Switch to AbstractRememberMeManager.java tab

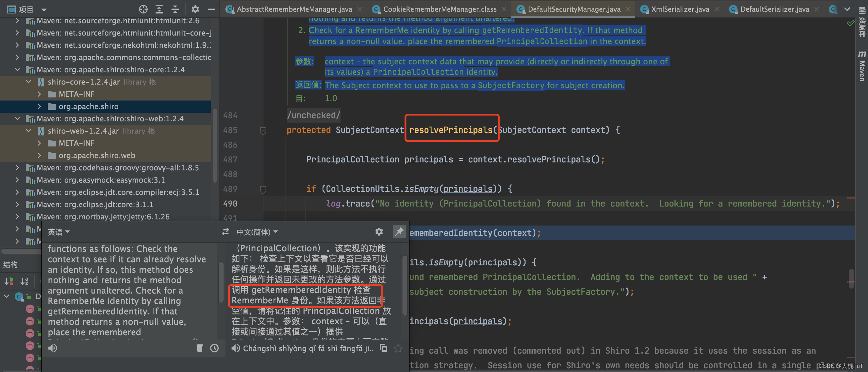coord(294,9)
